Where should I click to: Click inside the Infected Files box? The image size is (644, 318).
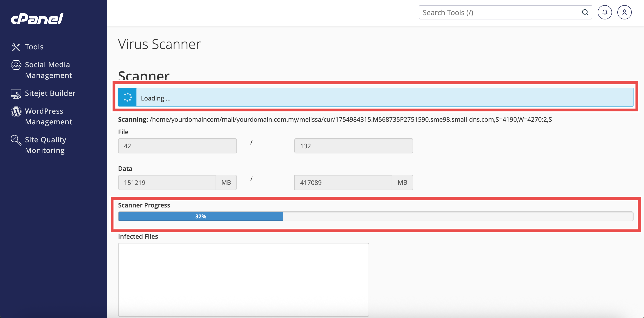pyautogui.click(x=243, y=280)
